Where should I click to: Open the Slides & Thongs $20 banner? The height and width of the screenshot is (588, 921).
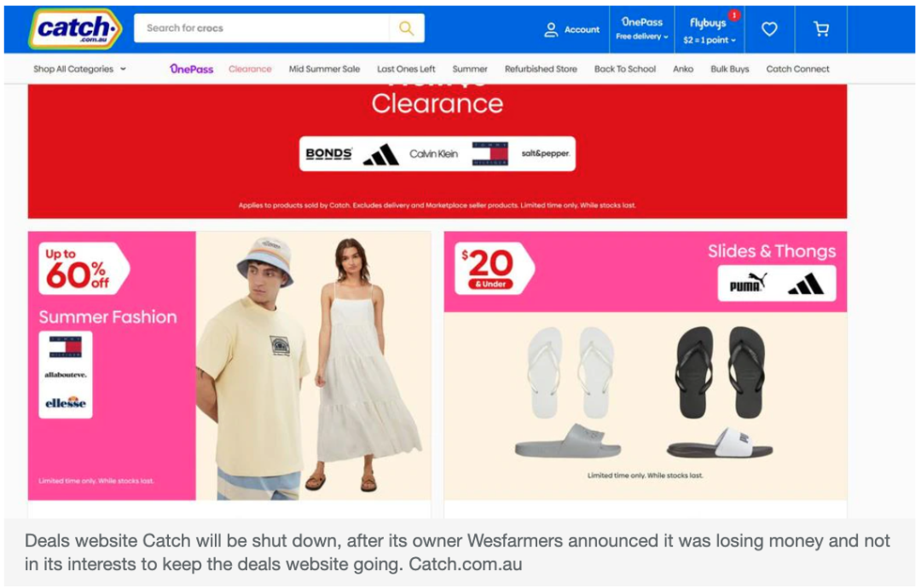[646, 366]
